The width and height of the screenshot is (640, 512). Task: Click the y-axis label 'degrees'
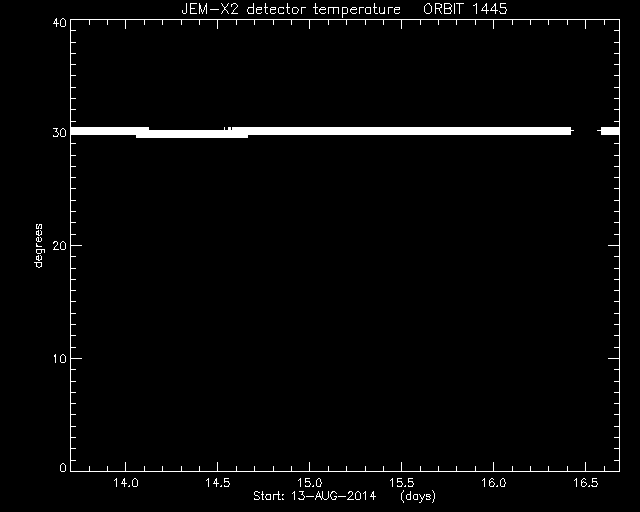(38, 245)
